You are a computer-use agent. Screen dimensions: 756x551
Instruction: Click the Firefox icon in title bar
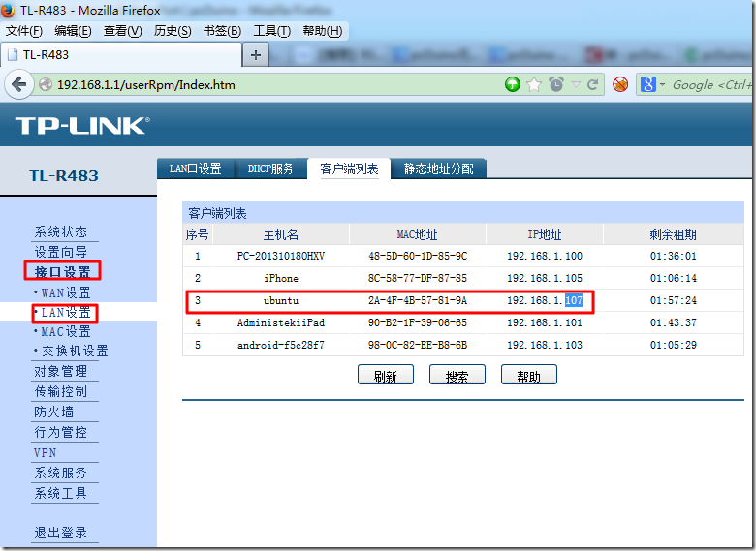click(x=8, y=10)
